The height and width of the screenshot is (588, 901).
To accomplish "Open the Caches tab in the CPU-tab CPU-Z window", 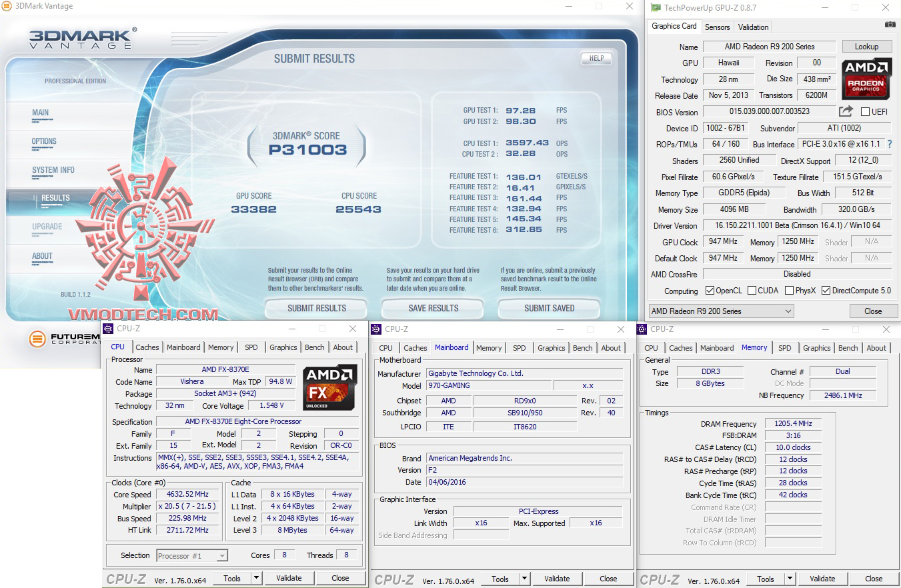I will coord(147,347).
